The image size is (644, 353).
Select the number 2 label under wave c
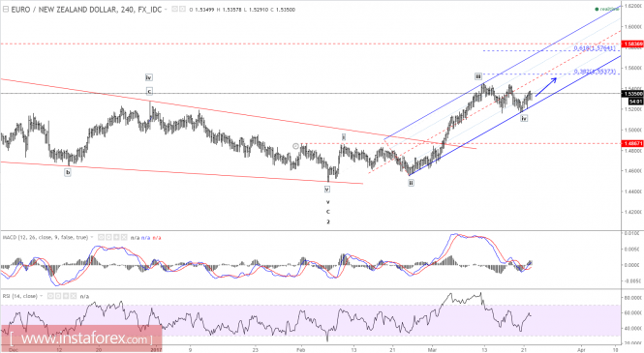[327, 221]
